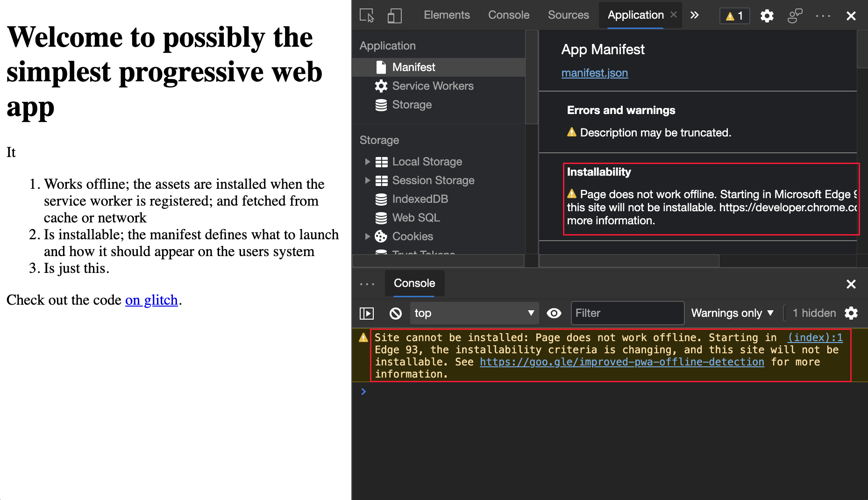Toggle the console sidebar panel
Screen dimensions: 868x500
point(366,313)
